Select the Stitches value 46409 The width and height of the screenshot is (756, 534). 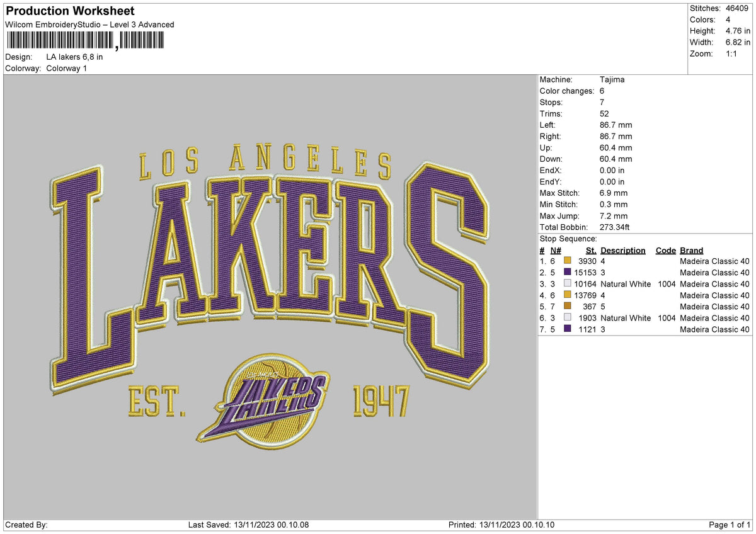tap(737, 8)
